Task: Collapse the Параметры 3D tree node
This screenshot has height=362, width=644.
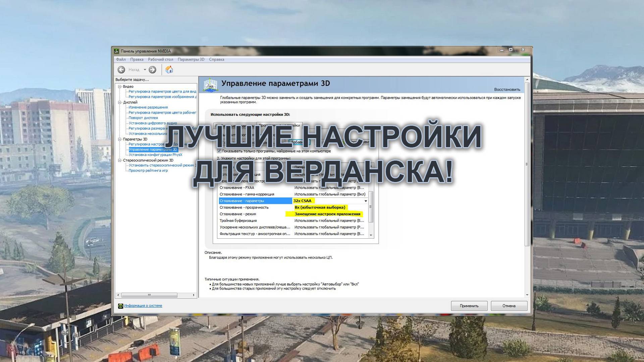Action: (119, 139)
